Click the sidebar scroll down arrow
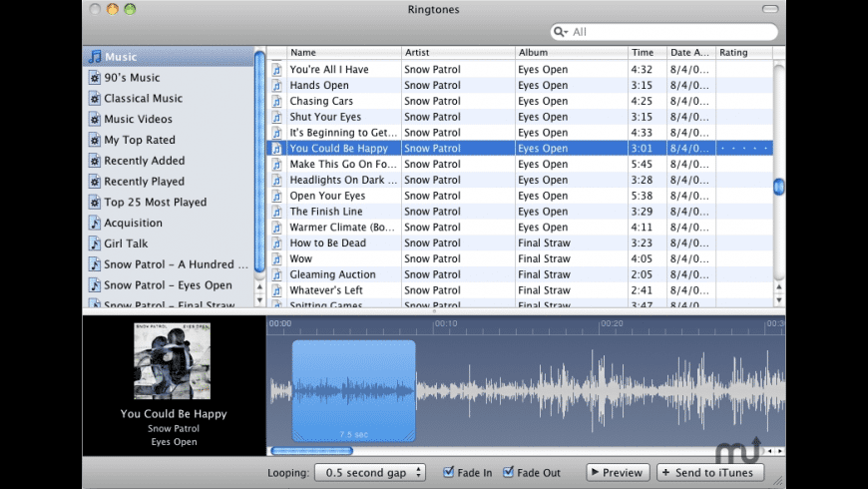This screenshot has width=868, height=489. [x=259, y=299]
